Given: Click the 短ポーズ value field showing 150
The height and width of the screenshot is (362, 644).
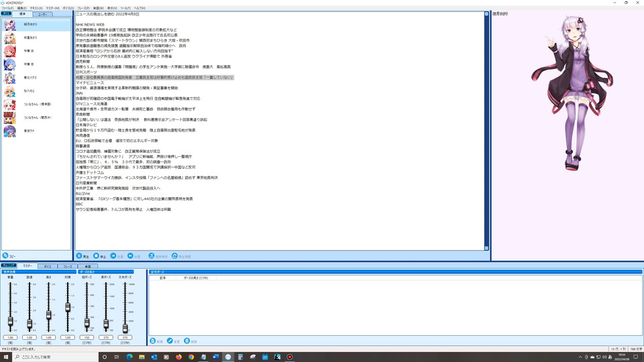Looking at the screenshot, I should point(87,337).
